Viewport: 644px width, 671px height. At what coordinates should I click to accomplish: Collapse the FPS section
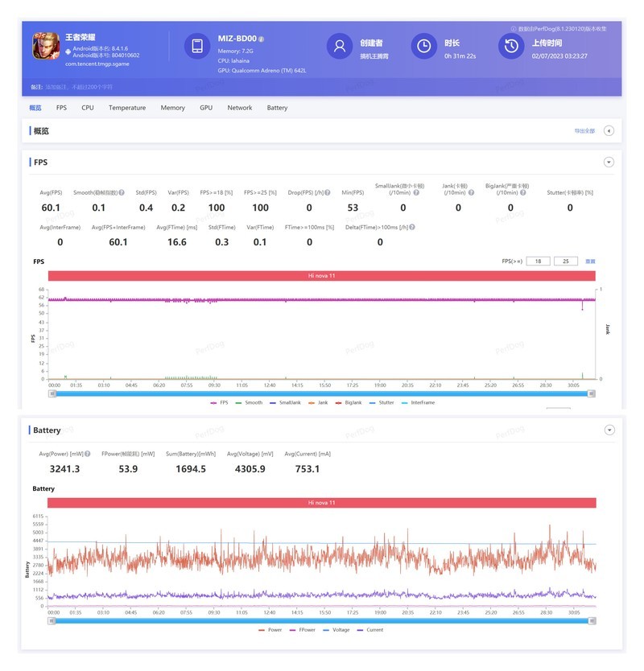point(609,163)
